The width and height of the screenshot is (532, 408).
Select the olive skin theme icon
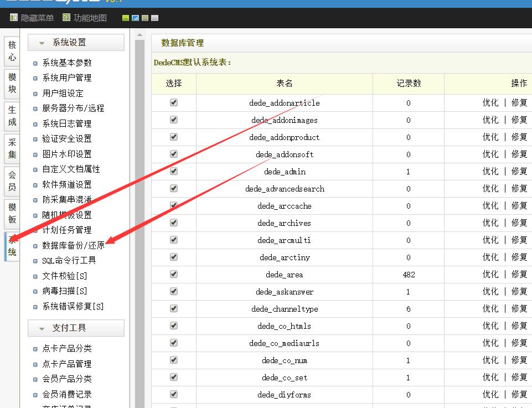[x=145, y=18]
